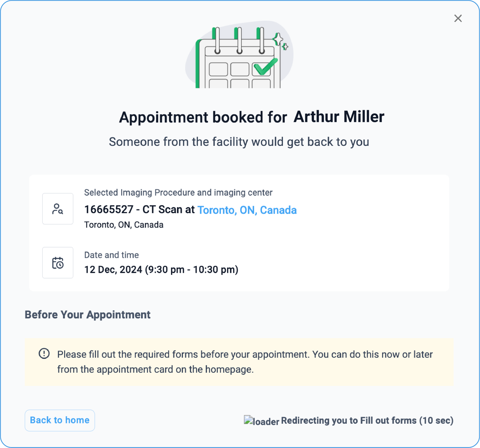Image resolution: width=480 pixels, height=448 pixels.
Task: Click the calendar illustration's binder rings
Action: 239,40
